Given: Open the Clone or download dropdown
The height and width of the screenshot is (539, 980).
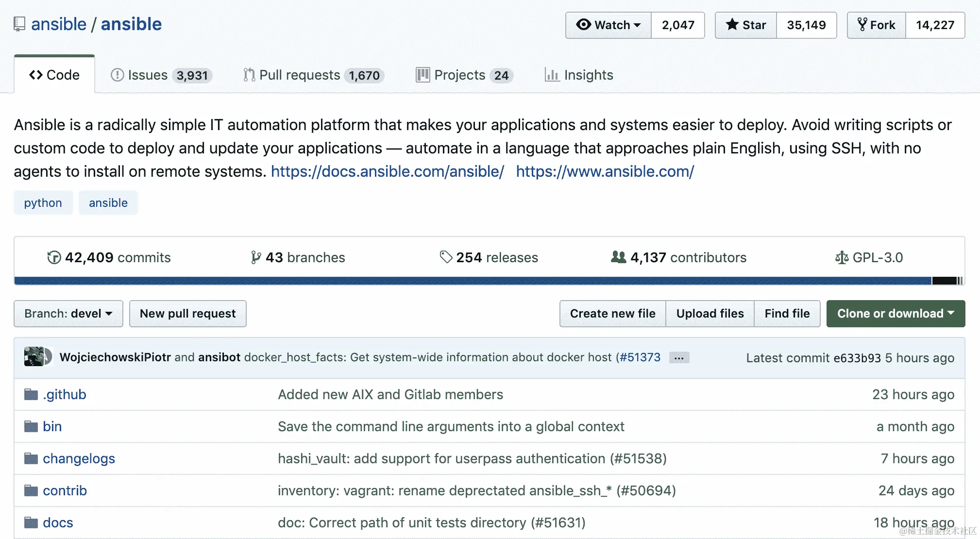Looking at the screenshot, I should pyautogui.click(x=896, y=314).
